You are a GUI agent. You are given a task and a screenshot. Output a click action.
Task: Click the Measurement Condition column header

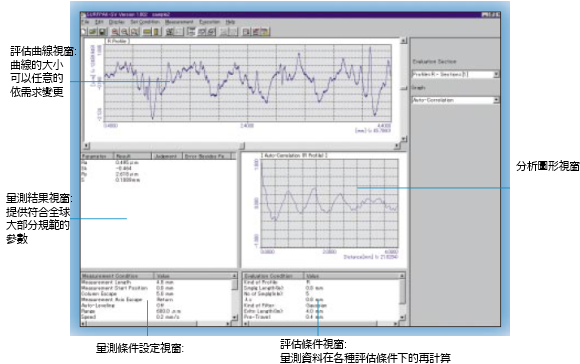tap(117, 276)
